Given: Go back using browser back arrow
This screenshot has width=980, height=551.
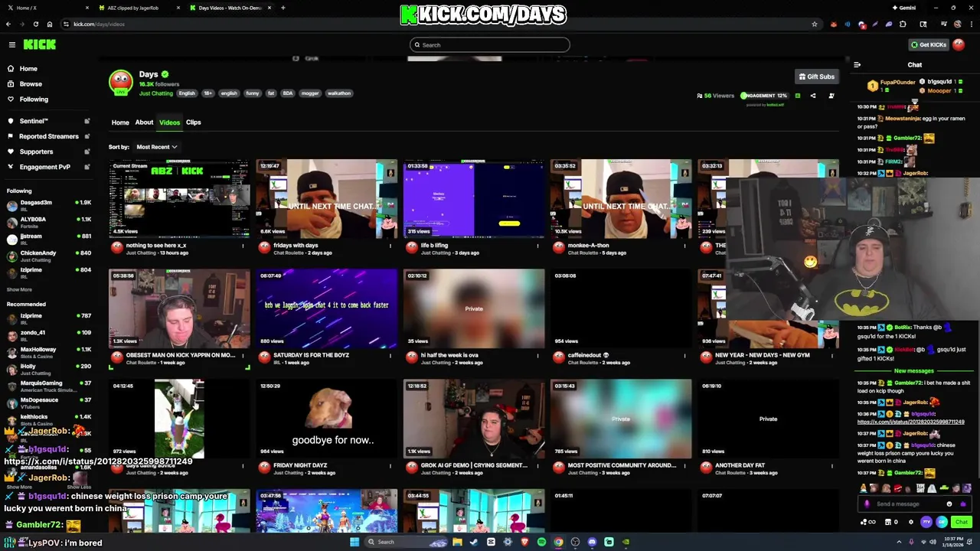Looking at the screenshot, I should 9,24.
